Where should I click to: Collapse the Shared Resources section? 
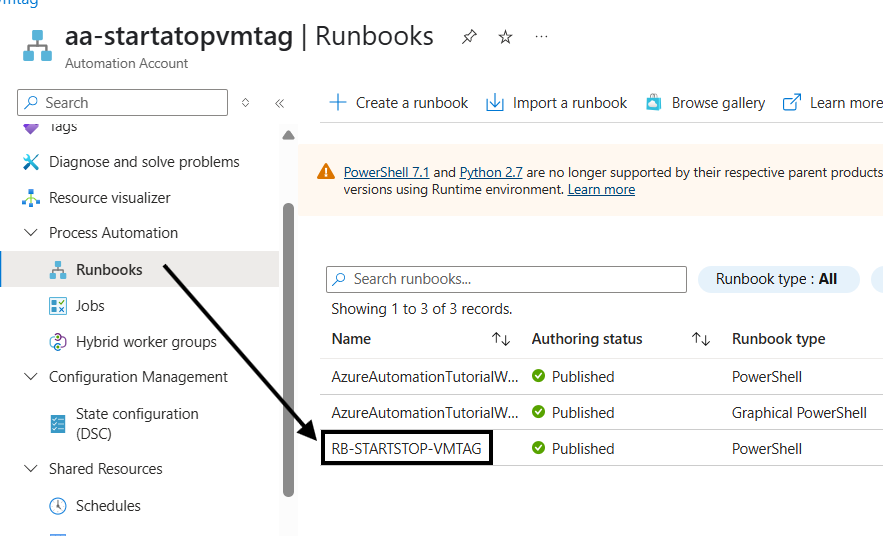coord(30,469)
